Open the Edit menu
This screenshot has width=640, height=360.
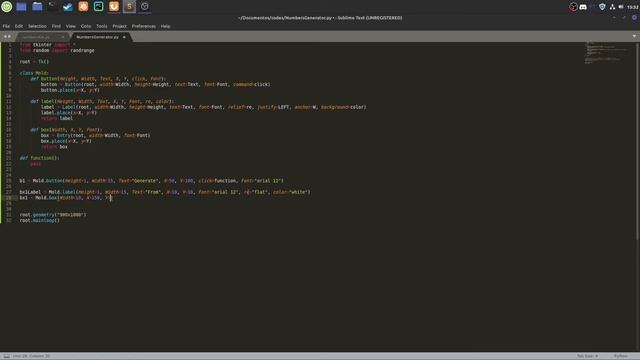[x=19, y=26]
